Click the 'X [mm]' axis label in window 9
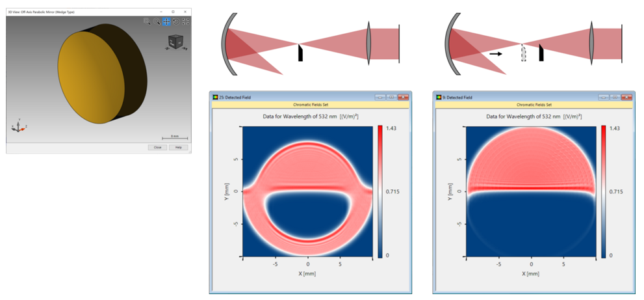The image size is (644, 300). click(x=531, y=273)
